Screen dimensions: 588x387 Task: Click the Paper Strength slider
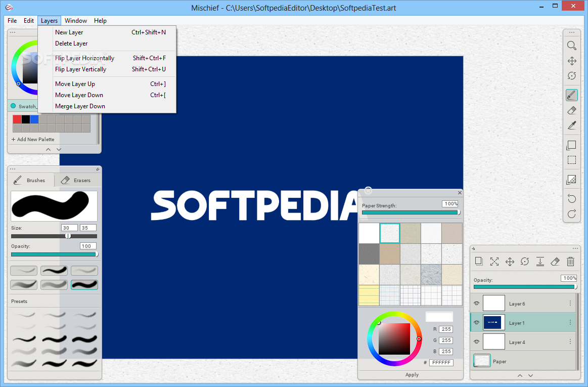pos(410,212)
